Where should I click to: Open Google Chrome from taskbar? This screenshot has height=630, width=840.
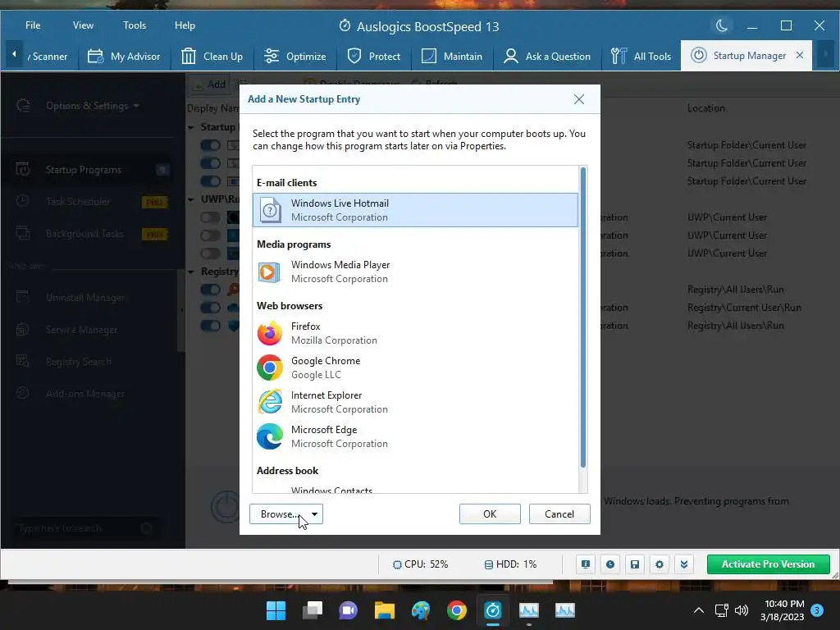click(x=456, y=610)
